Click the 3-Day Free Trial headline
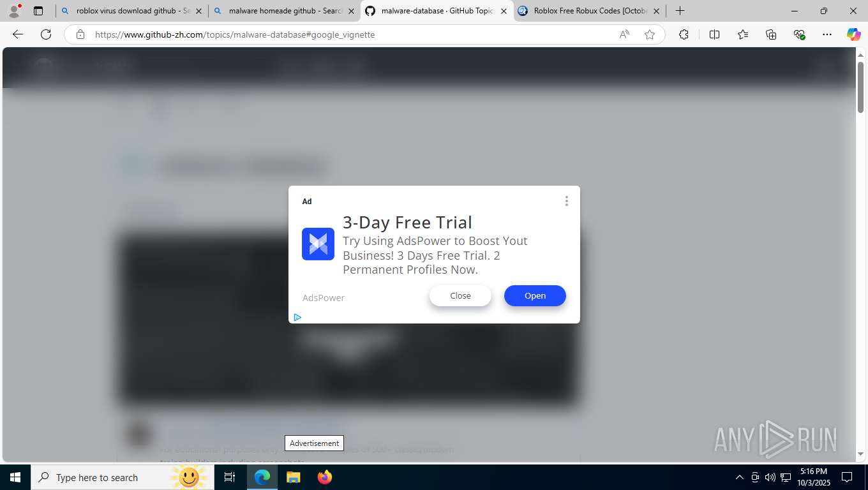868x490 pixels. click(407, 222)
